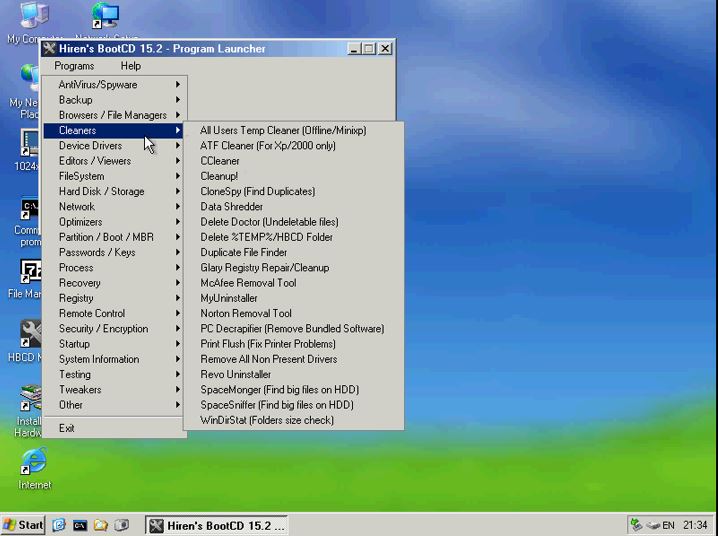Launch Duplicate File Finder
The image size is (718, 536).
point(294,252)
